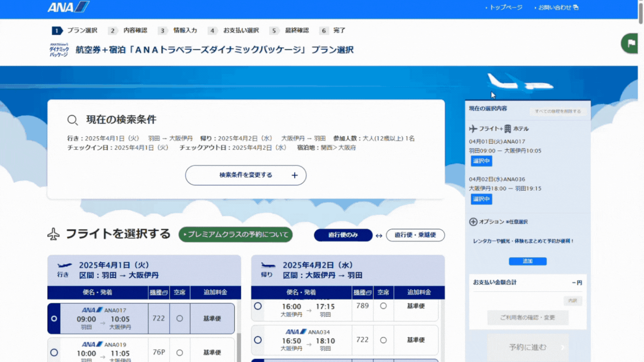Select the ANA017 09:00 flight radio button
This screenshot has height=362, width=644.
point(54,319)
